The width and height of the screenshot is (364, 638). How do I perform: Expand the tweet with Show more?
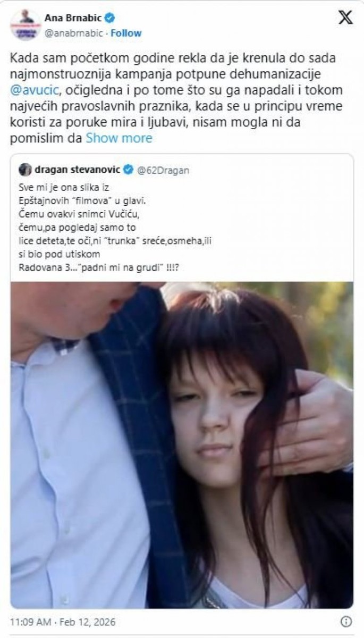coord(119,139)
